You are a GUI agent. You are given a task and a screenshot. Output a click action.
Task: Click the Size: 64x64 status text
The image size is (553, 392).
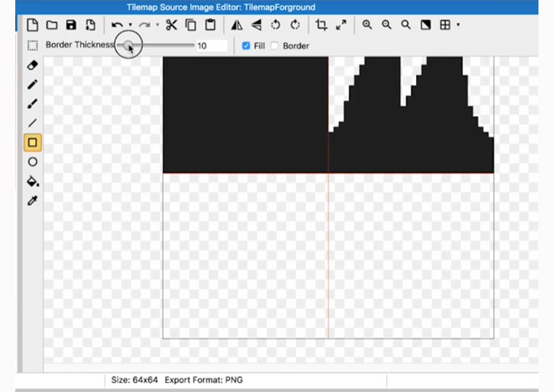point(134,380)
